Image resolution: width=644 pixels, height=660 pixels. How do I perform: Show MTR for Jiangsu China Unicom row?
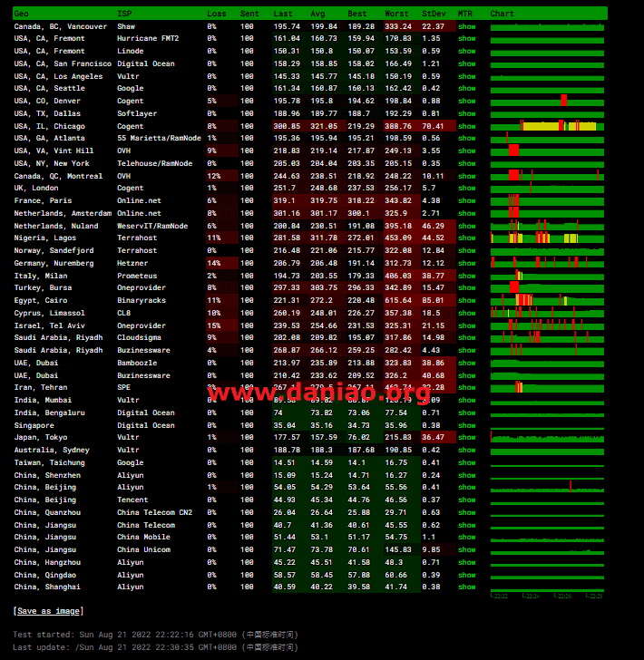coord(467,549)
